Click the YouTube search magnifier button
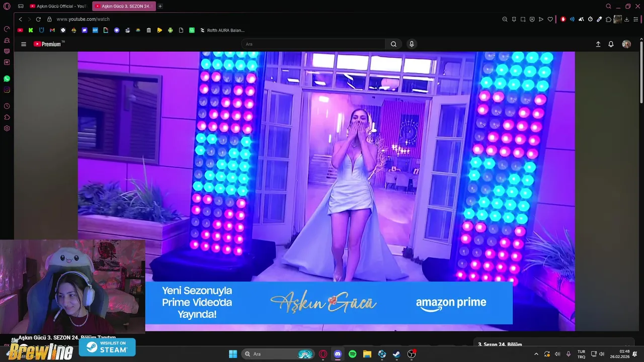The image size is (644, 362). point(393,44)
